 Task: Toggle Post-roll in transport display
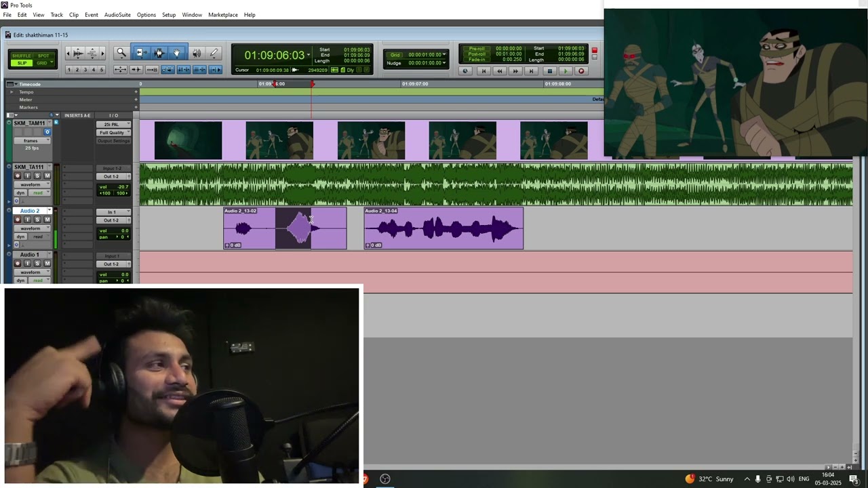click(477, 54)
